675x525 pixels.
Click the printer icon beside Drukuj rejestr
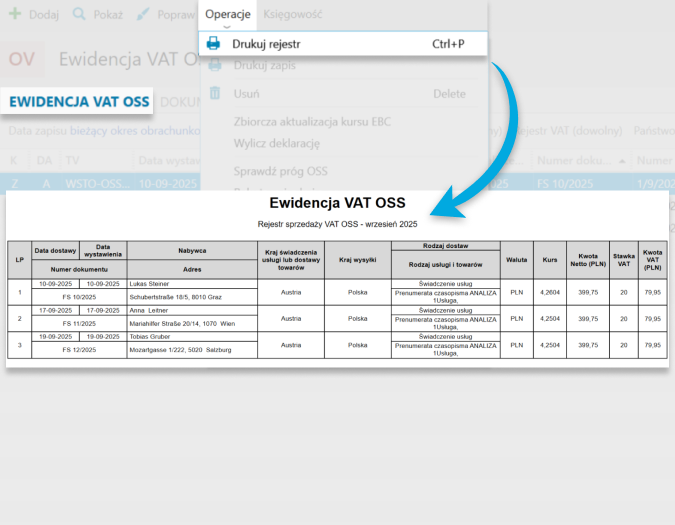pyautogui.click(x=214, y=44)
